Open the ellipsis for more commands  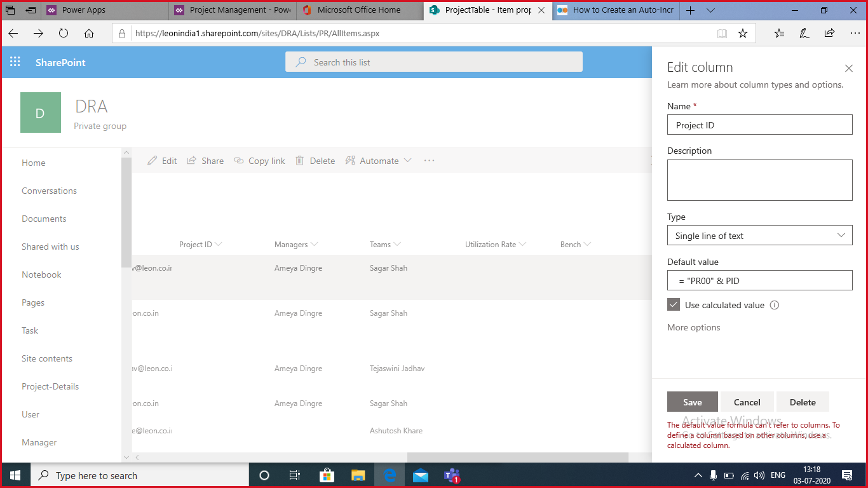coord(429,160)
